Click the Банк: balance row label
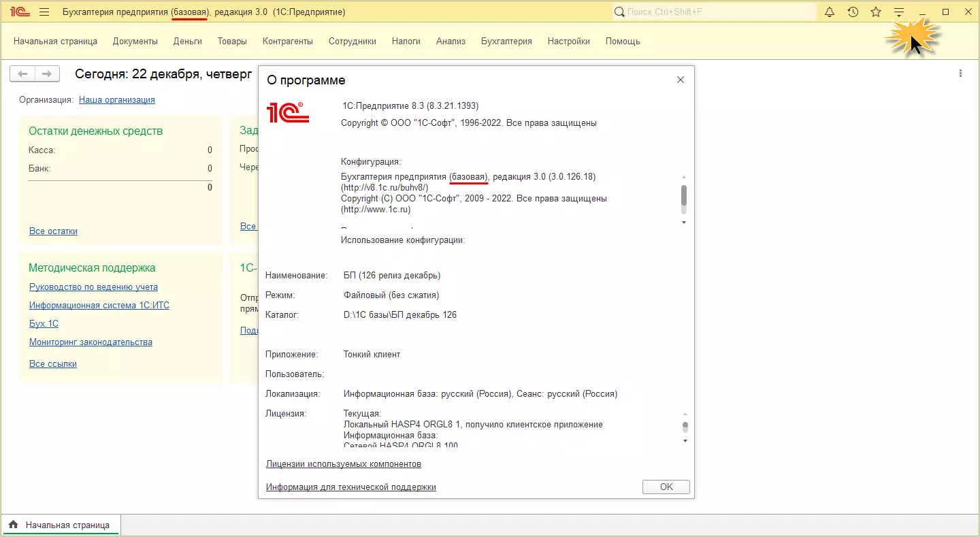980x537 pixels. click(39, 168)
